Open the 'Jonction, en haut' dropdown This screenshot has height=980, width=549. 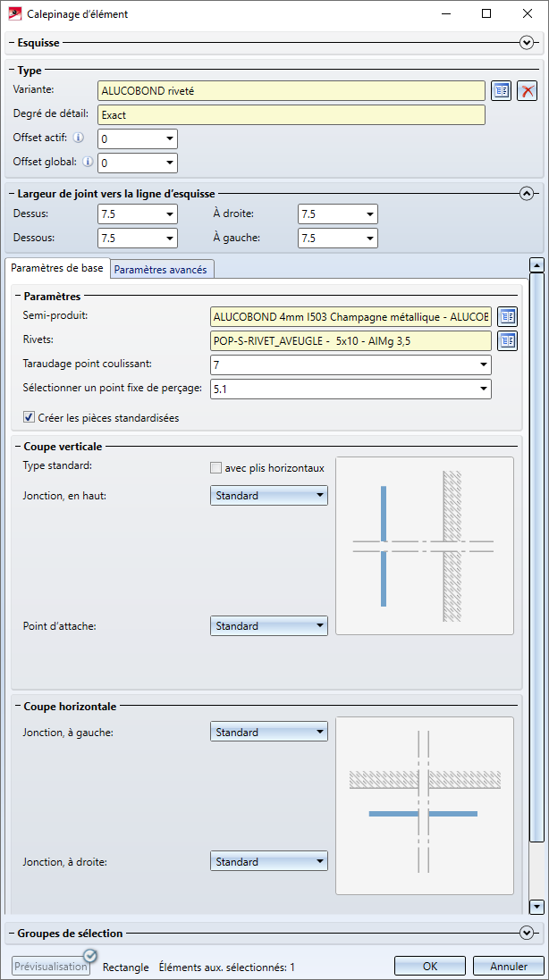pyautogui.click(x=269, y=496)
